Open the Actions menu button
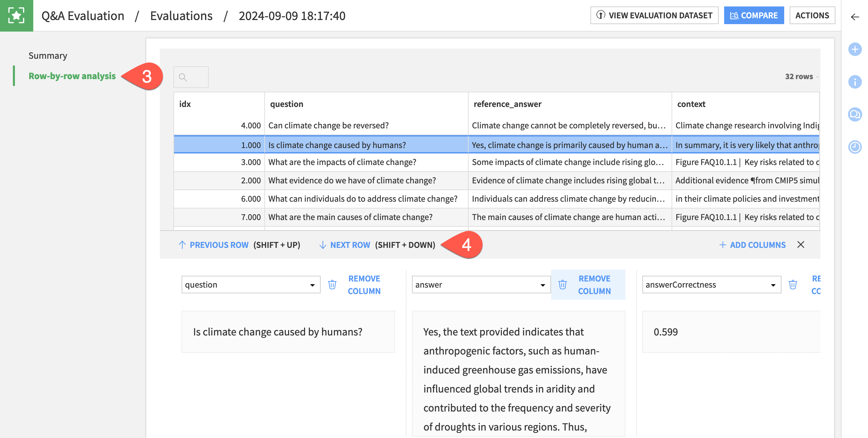Viewport: 868px width, 438px height. (812, 15)
